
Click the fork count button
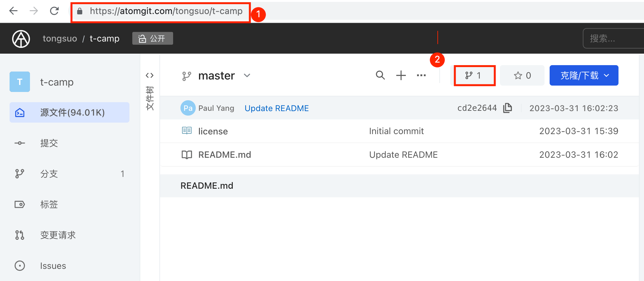474,76
